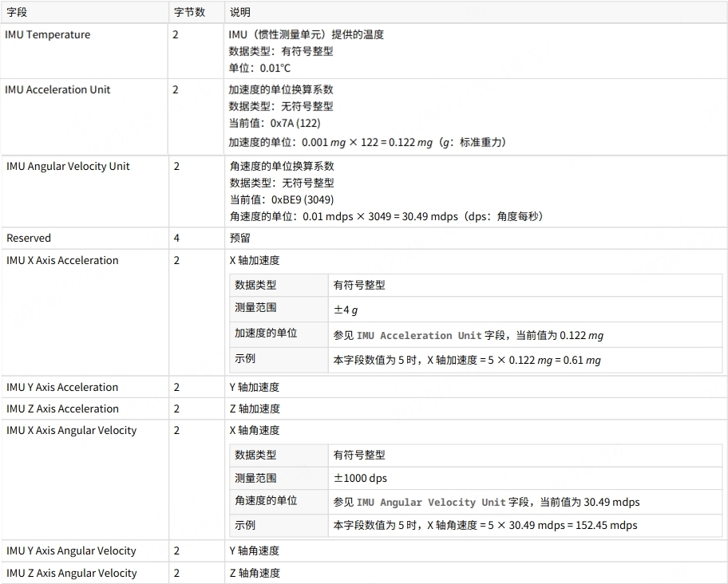Viewport: 728px width, 584px height.
Task: Click the byte count 4 for Reserved
Action: tap(176, 239)
